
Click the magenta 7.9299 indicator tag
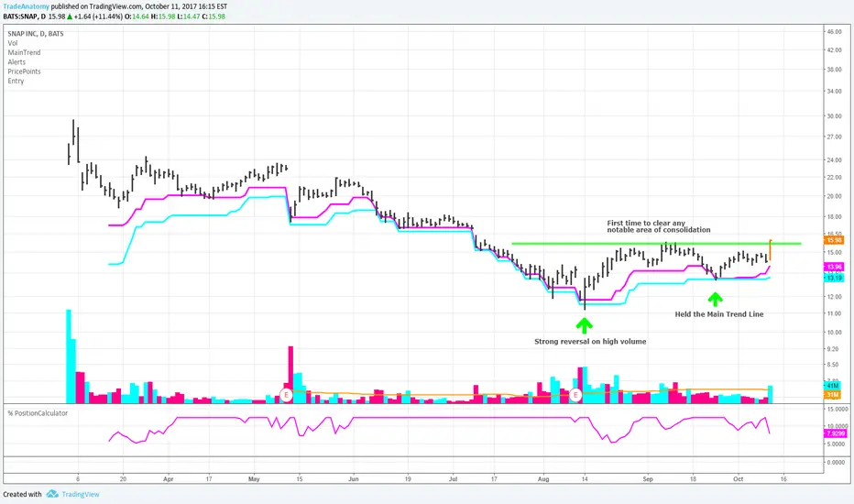click(x=836, y=433)
